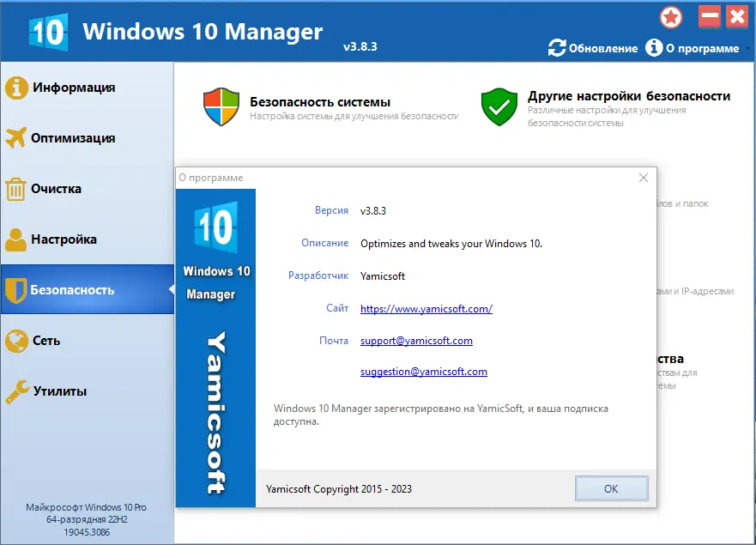Click the suggestion@yamicsoft.com email link

(x=424, y=372)
